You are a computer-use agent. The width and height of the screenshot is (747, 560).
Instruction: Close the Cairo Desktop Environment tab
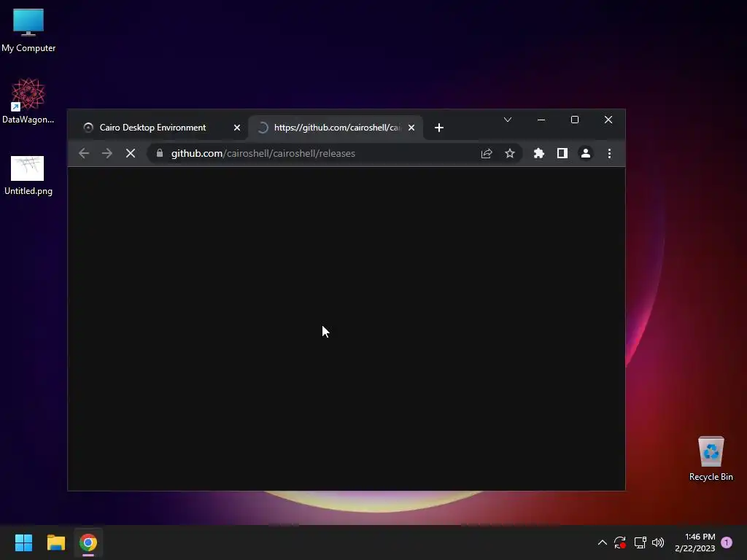[x=237, y=128]
